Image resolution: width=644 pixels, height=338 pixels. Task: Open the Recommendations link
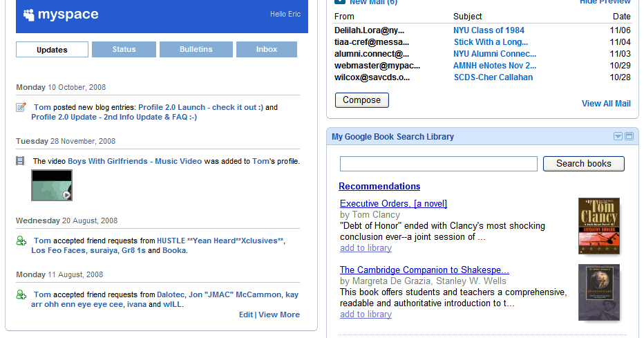(379, 186)
